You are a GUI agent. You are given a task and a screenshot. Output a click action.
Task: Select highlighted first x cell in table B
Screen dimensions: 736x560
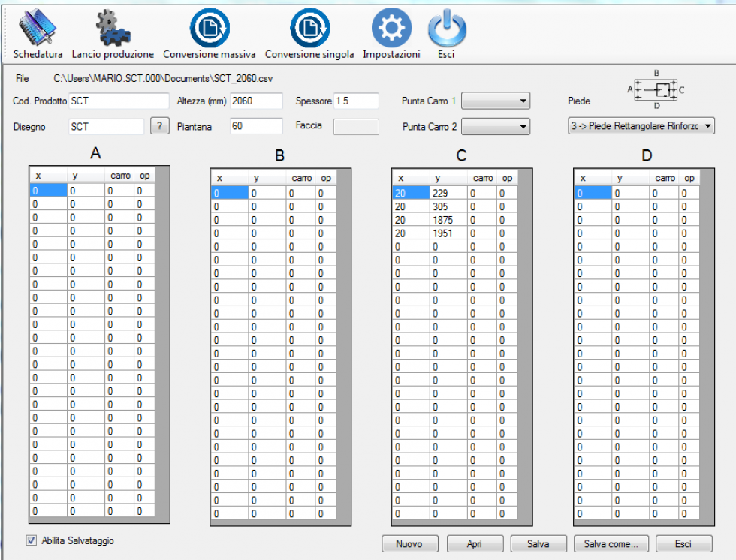[230, 193]
